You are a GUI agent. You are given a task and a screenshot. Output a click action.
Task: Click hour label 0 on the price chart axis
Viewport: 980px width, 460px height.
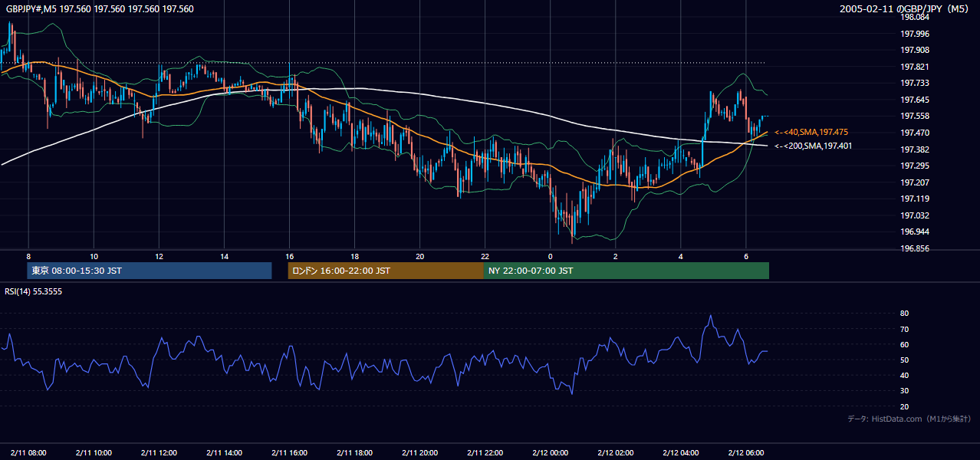(550, 256)
